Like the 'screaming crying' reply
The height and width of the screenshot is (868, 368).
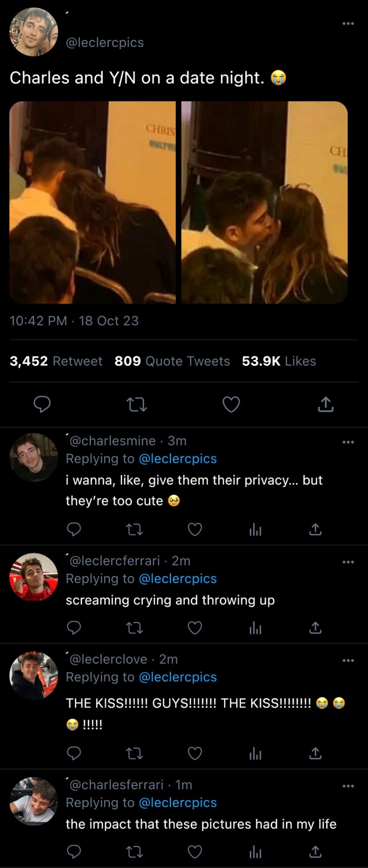pyautogui.click(x=195, y=627)
